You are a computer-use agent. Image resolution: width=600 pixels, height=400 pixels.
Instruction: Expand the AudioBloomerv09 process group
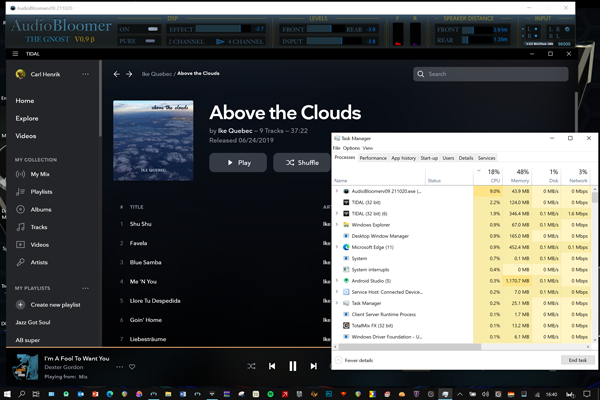coord(337,191)
